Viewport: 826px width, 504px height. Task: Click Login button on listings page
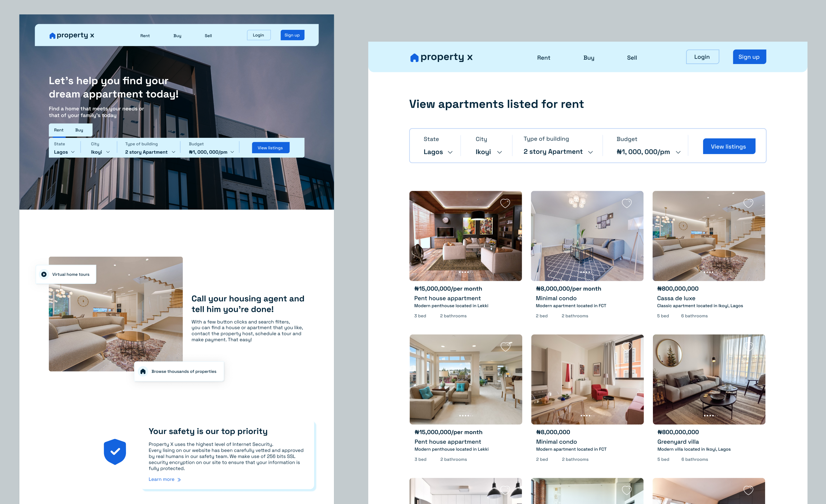(702, 57)
